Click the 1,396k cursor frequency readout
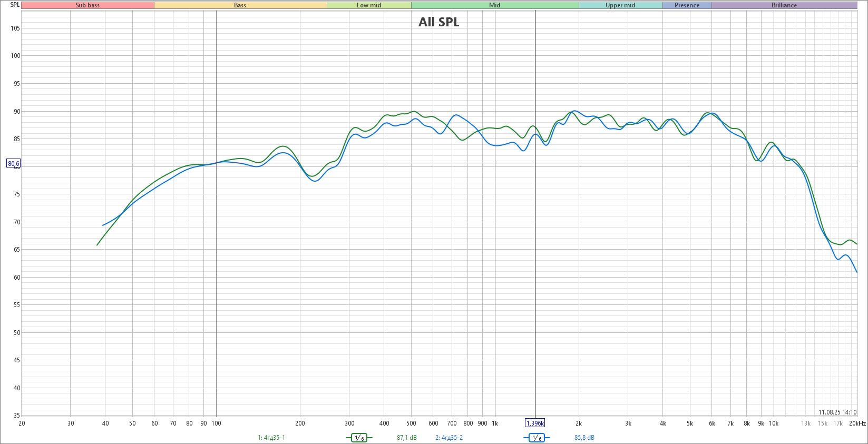This screenshot has width=868, height=444. tap(535, 423)
